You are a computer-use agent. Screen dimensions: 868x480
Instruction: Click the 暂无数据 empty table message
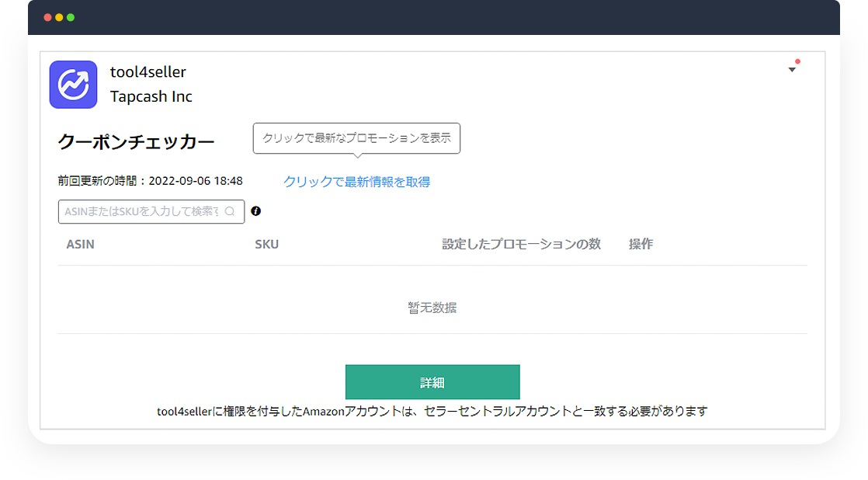tap(432, 308)
